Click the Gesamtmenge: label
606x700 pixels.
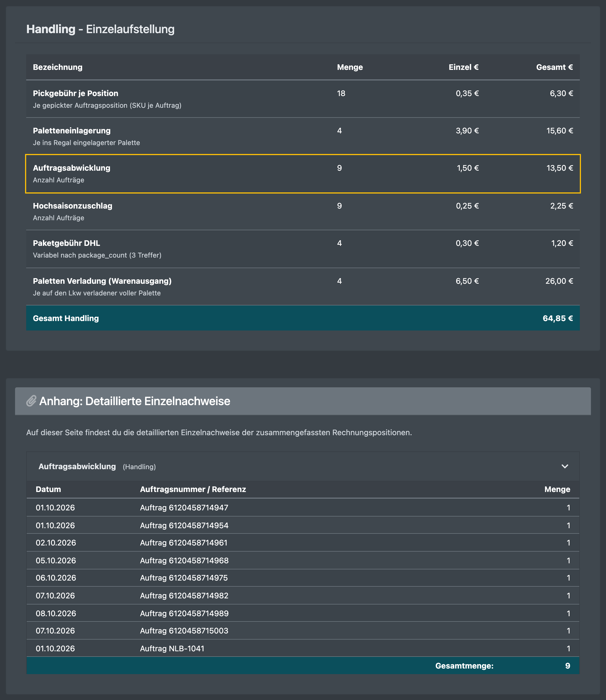coord(464,666)
